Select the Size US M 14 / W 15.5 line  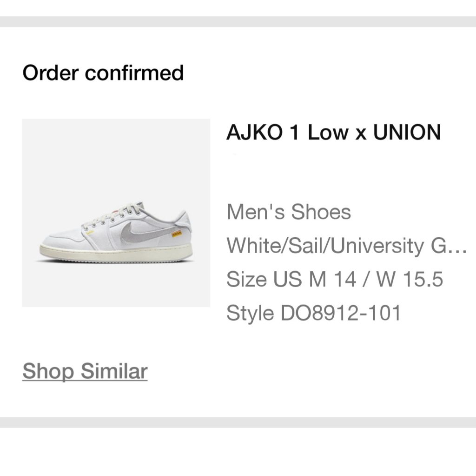tap(335, 279)
